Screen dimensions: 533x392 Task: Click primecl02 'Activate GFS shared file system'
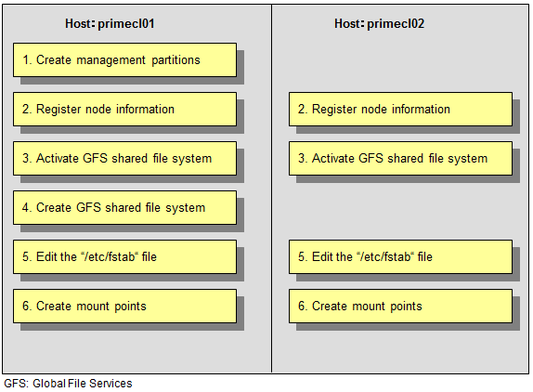(x=400, y=159)
